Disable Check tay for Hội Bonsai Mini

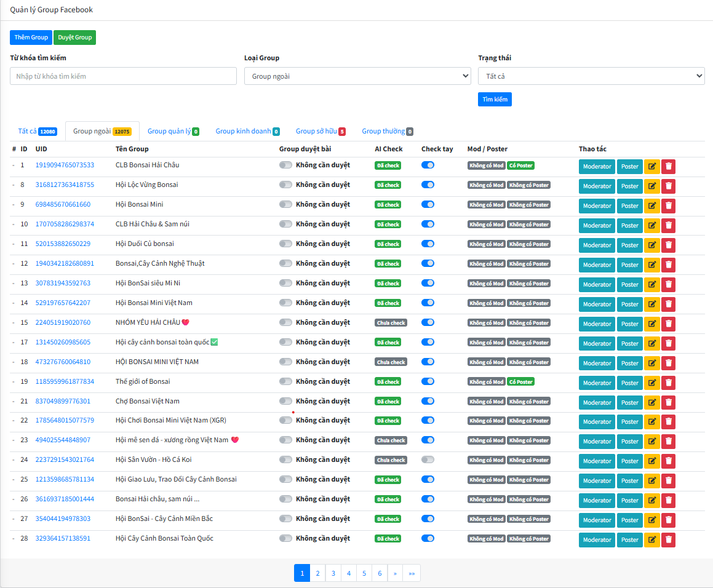(x=428, y=204)
